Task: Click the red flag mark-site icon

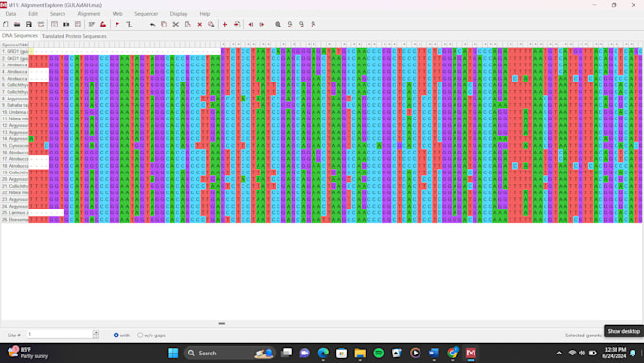Action: tap(117, 25)
